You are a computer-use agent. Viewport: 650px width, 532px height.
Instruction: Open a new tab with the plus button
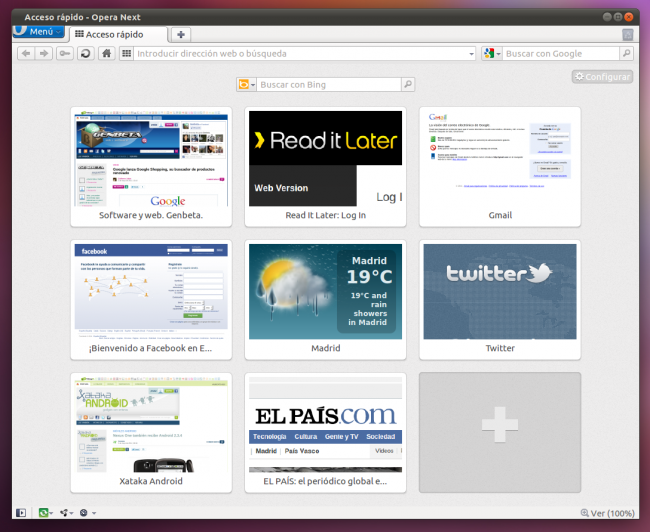coord(181,34)
